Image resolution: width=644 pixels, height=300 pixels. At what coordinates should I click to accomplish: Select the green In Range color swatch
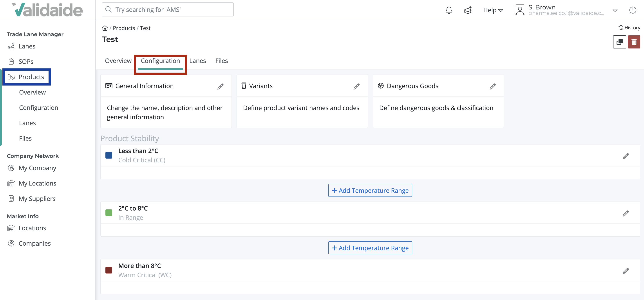(x=109, y=213)
